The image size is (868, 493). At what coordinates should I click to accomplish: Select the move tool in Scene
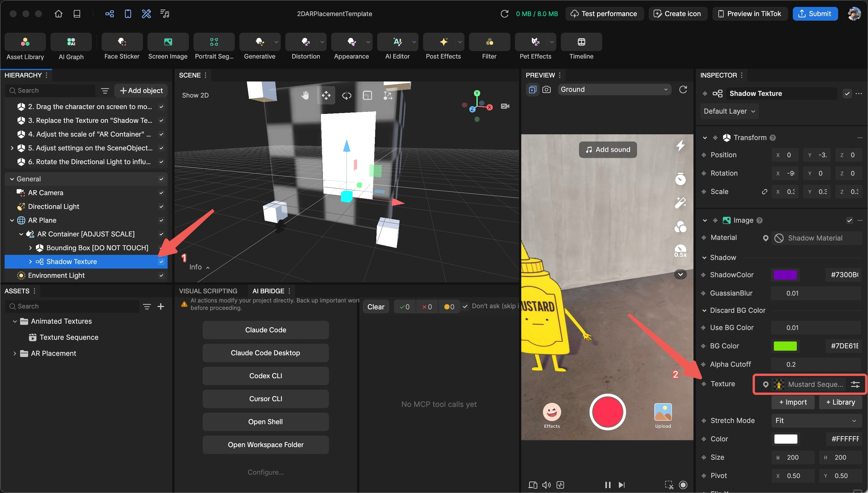point(326,96)
